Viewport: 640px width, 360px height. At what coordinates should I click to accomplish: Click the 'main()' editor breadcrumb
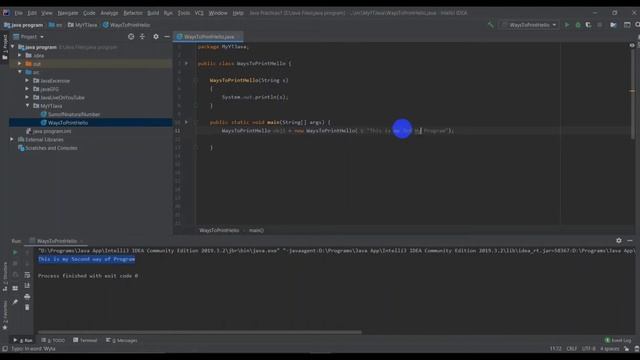pyautogui.click(x=256, y=230)
